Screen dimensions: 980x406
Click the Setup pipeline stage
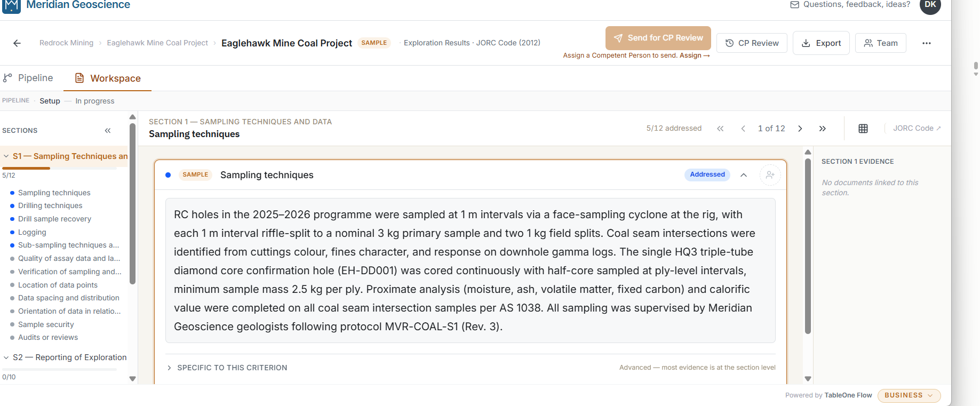(x=50, y=101)
